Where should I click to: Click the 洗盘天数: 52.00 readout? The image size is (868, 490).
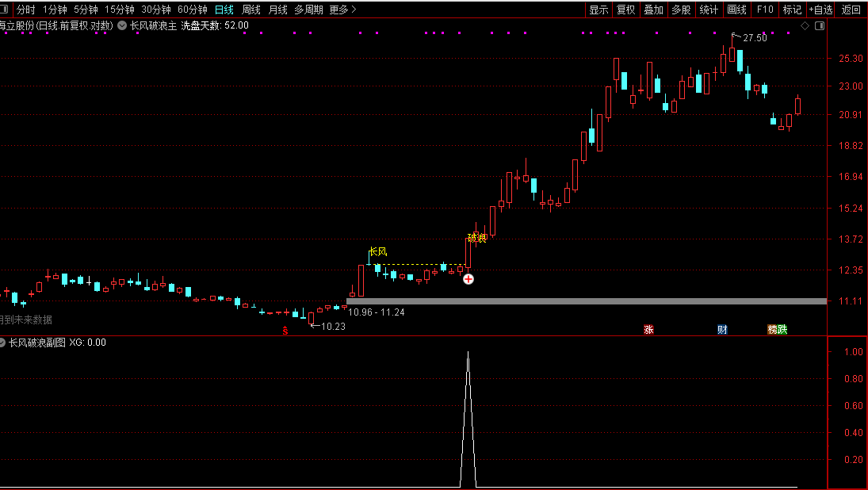215,25
